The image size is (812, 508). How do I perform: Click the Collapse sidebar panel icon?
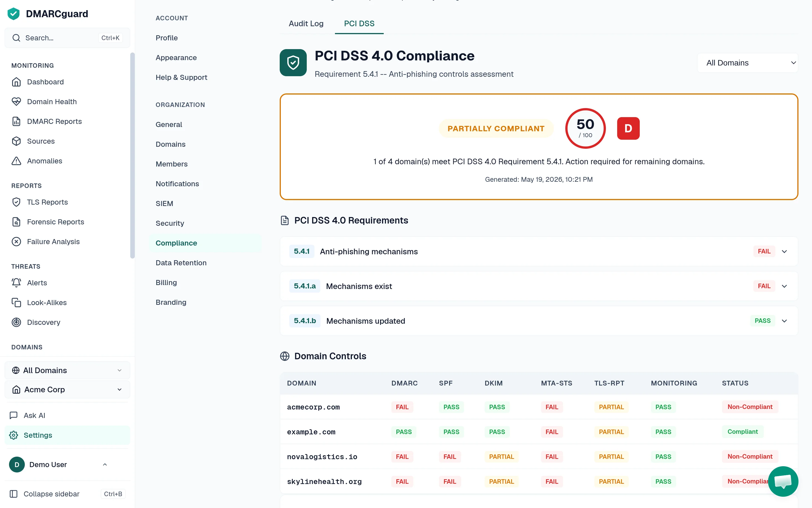tap(14, 494)
